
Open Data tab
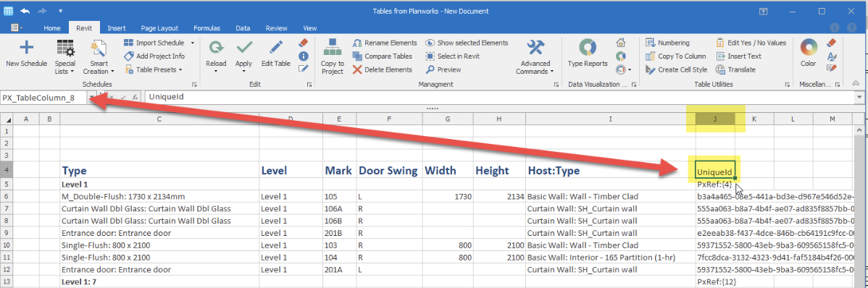pyautogui.click(x=243, y=28)
